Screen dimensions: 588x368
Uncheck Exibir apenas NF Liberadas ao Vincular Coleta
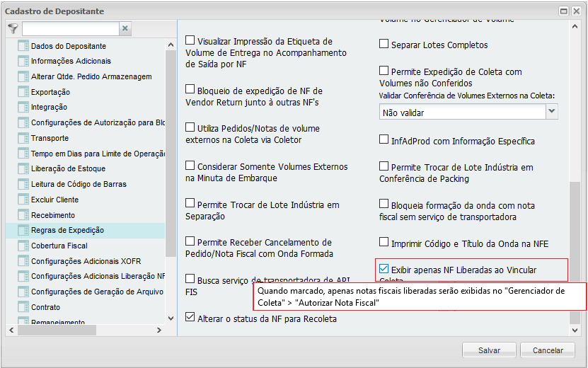click(x=384, y=269)
